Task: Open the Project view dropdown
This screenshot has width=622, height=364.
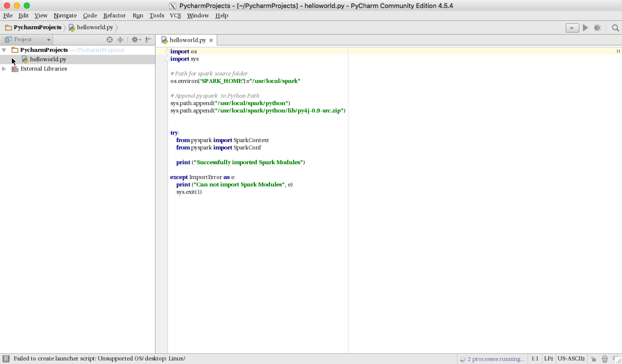Action: (x=28, y=39)
